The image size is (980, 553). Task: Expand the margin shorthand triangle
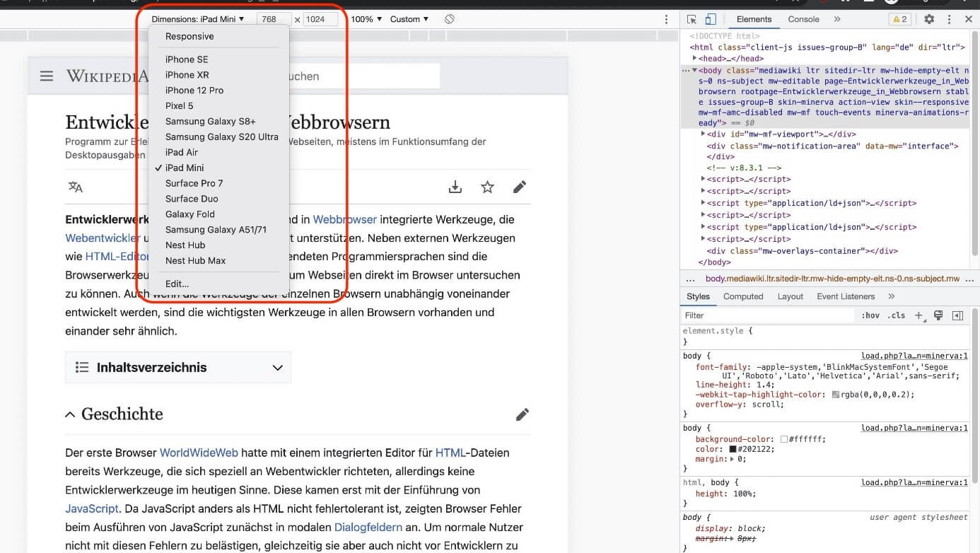pyautogui.click(x=731, y=459)
